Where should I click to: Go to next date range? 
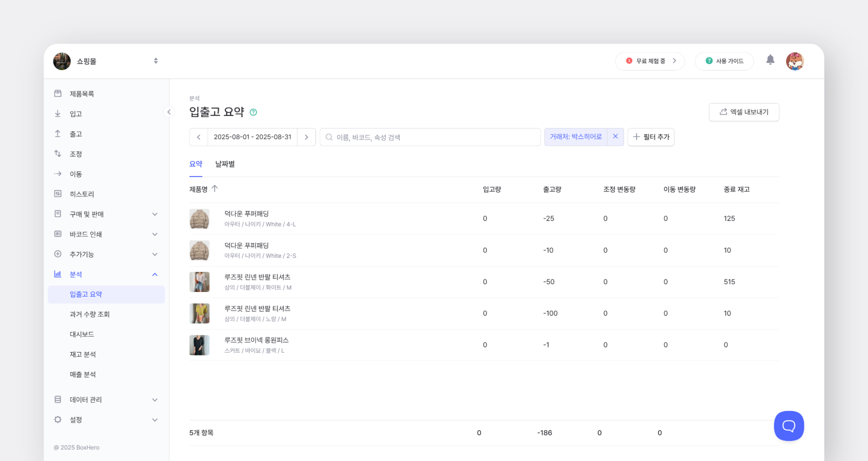pyautogui.click(x=306, y=137)
